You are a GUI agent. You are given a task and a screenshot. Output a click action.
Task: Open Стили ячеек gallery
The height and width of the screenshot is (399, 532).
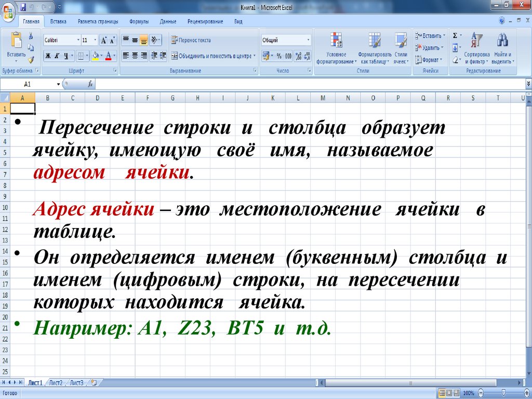coord(401,48)
